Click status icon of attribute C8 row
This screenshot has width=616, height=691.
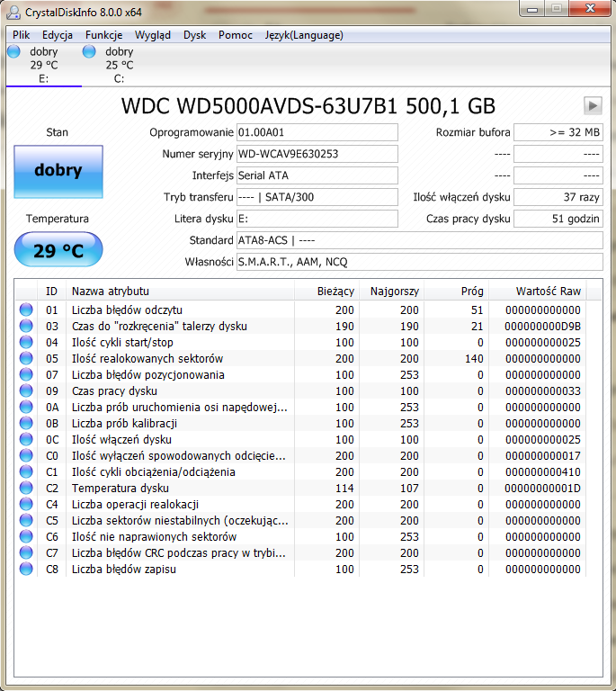26,569
